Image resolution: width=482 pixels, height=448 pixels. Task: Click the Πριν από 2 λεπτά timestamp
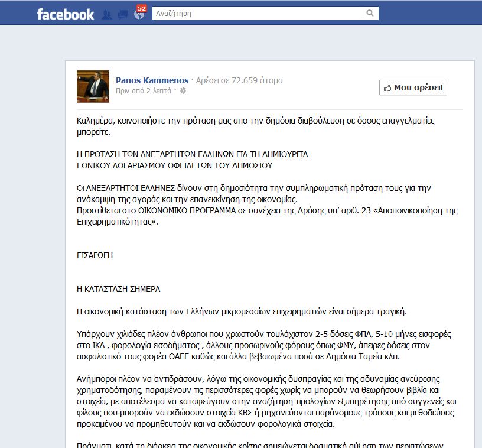pos(144,91)
